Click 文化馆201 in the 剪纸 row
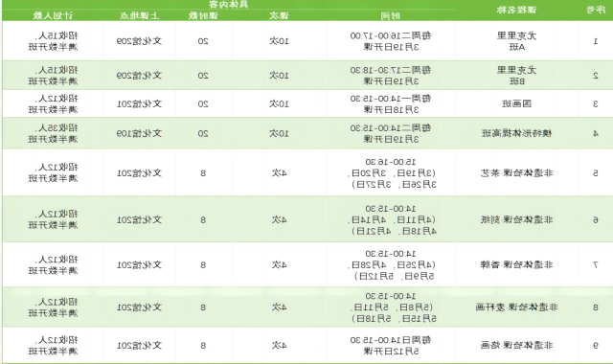 139,219
